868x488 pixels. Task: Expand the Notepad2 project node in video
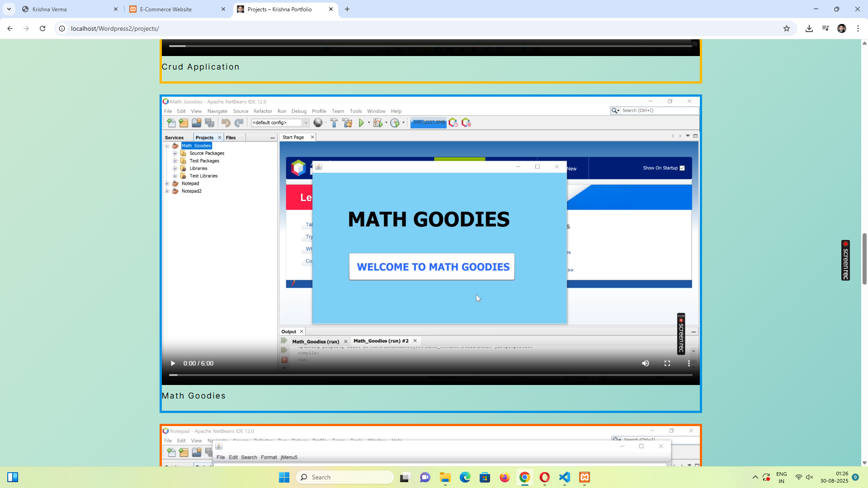click(167, 191)
